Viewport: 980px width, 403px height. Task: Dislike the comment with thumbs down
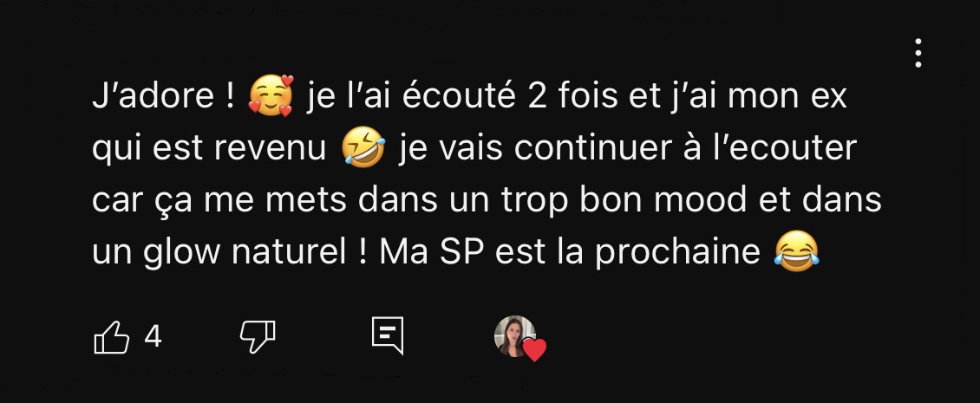point(258,337)
